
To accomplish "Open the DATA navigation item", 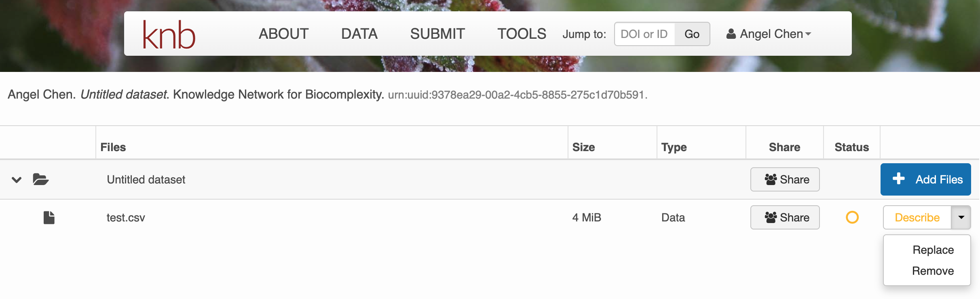I will click(359, 34).
